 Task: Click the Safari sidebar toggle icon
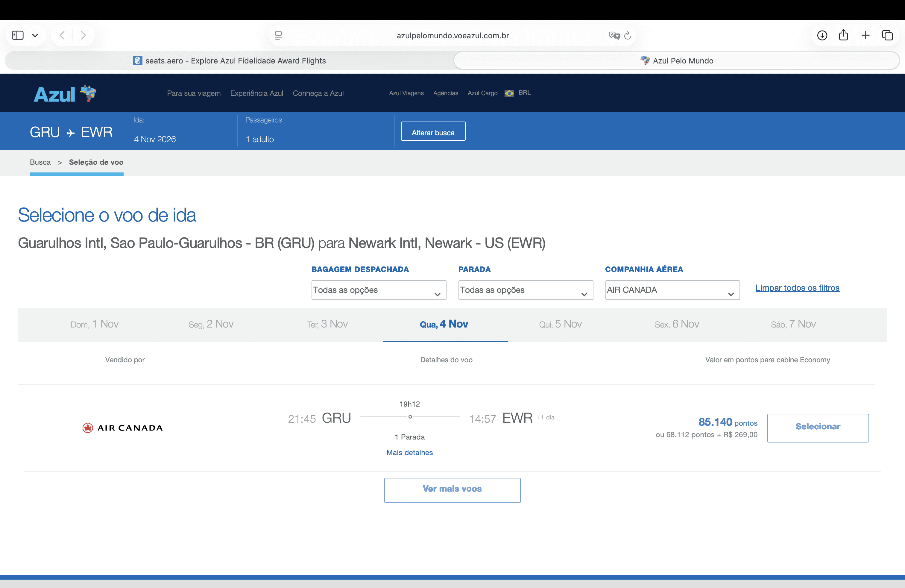(x=18, y=35)
